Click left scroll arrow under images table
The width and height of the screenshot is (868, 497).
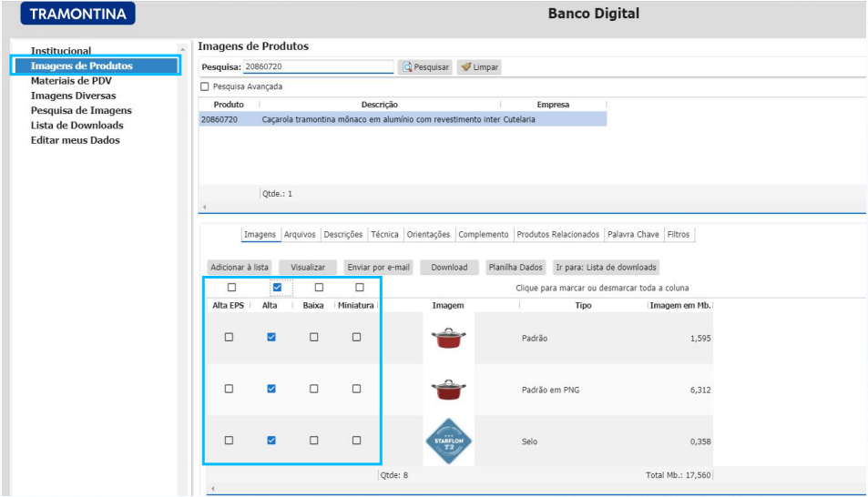[213, 489]
